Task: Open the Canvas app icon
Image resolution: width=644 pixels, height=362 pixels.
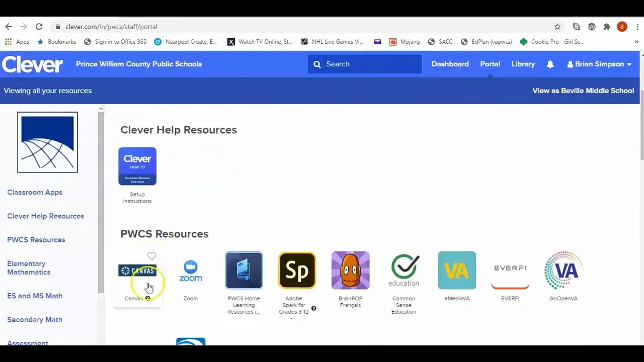Action: coord(137,271)
